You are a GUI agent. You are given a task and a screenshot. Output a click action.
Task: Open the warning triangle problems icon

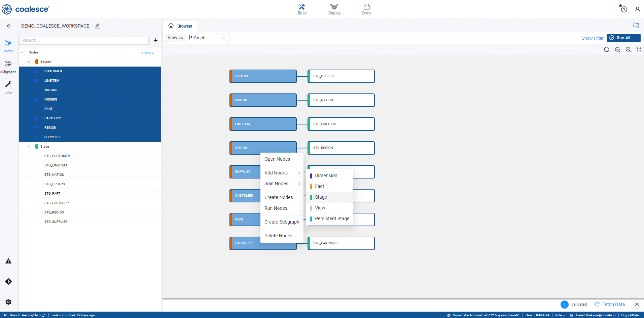tap(8, 261)
